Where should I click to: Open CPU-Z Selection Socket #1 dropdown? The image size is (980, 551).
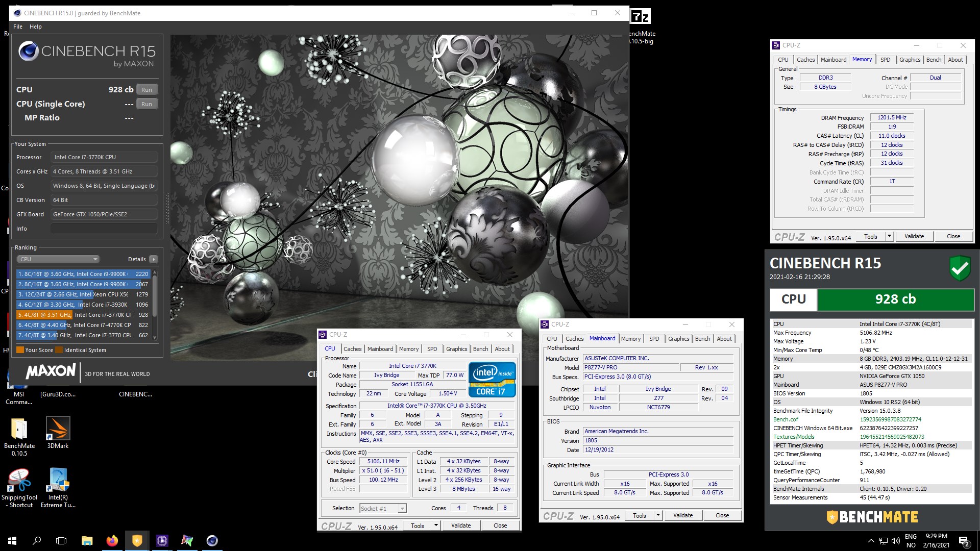tap(383, 509)
